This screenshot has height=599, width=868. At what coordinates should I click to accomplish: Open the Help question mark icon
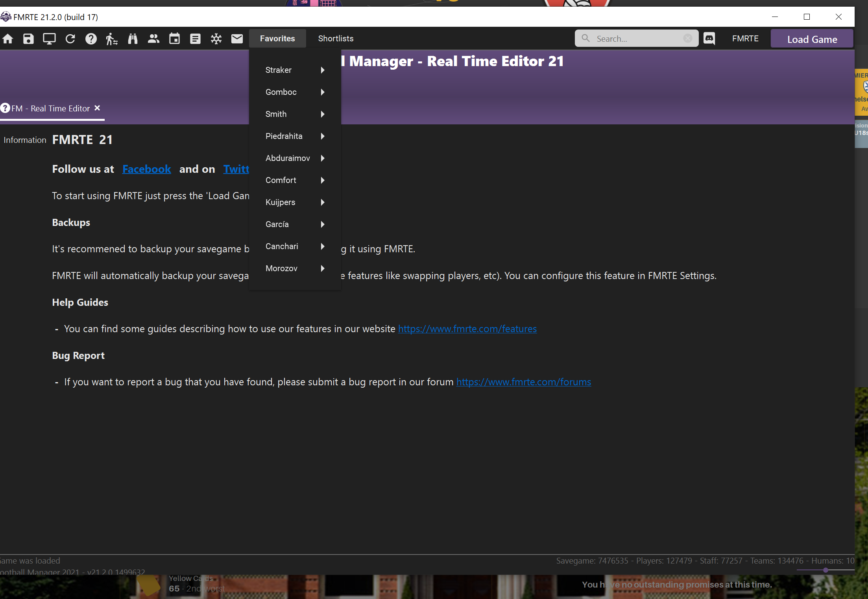click(91, 39)
